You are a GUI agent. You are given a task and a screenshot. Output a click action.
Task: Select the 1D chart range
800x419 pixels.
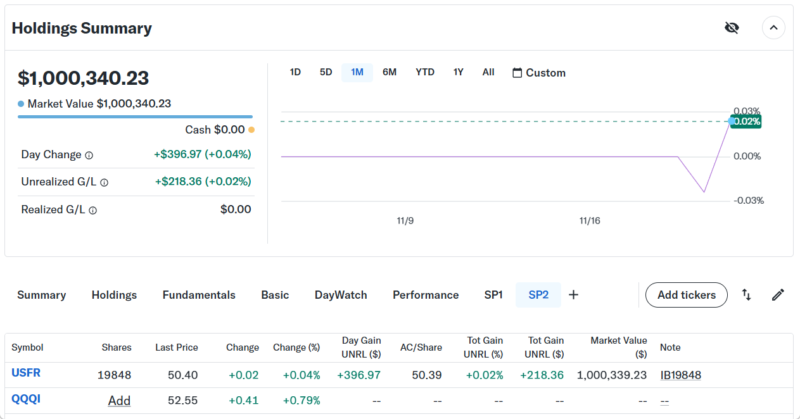point(295,72)
